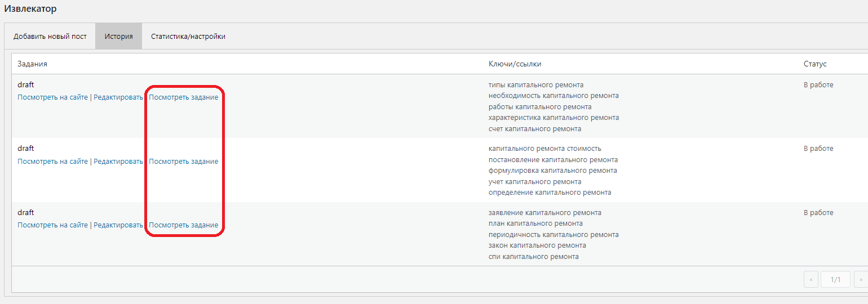Click "Посмотреть на сайте" in third draft row
Image resolution: width=868 pixels, height=304 pixels.
coord(52,225)
